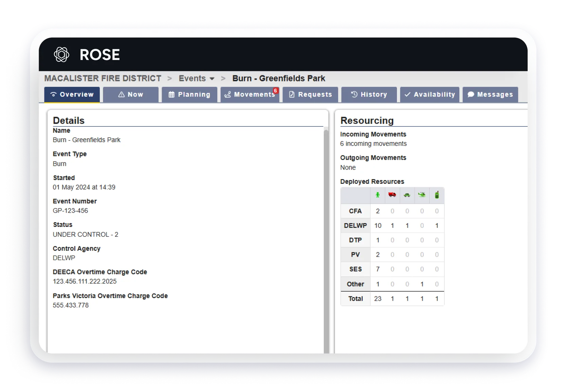Click the Burn - Greenfields Park breadcrumb
This screenshot has width=566, height=392.
point(278,78)
